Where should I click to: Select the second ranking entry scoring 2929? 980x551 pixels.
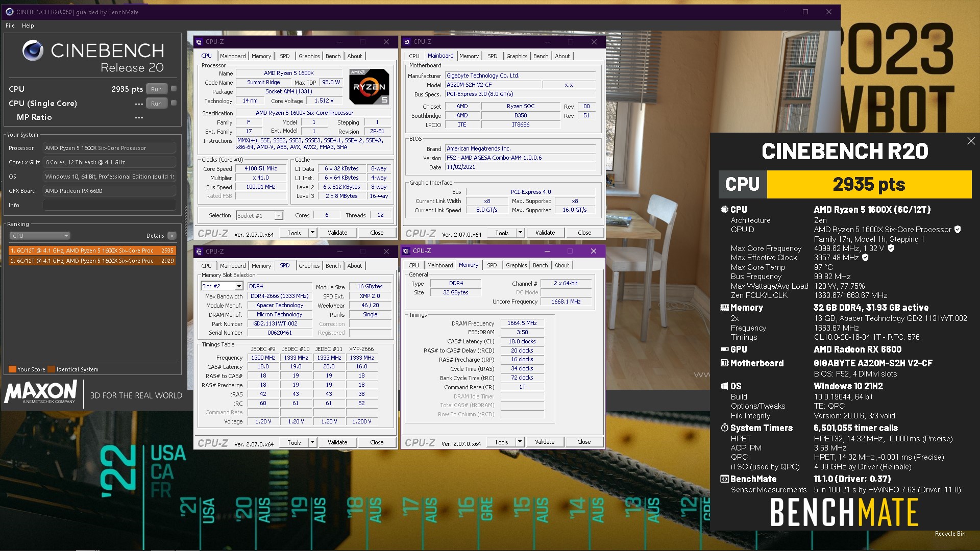point(92,261)
